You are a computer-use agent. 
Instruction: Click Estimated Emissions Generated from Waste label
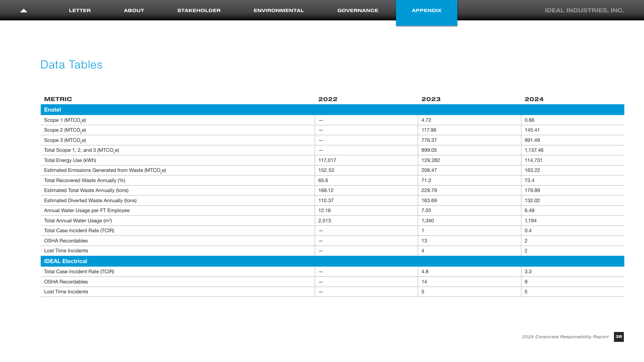click(x=105, y=171)
